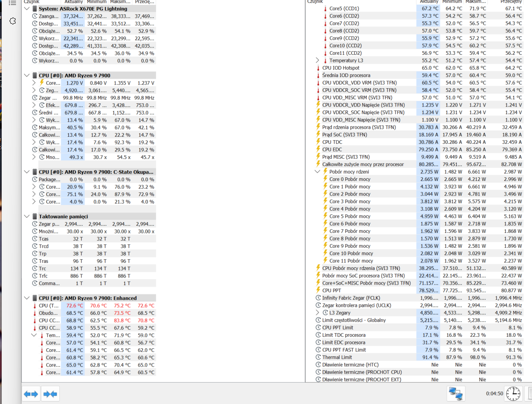Click the Minimum column header in left panel
The image size is (532, 404).
coord(97,2)
